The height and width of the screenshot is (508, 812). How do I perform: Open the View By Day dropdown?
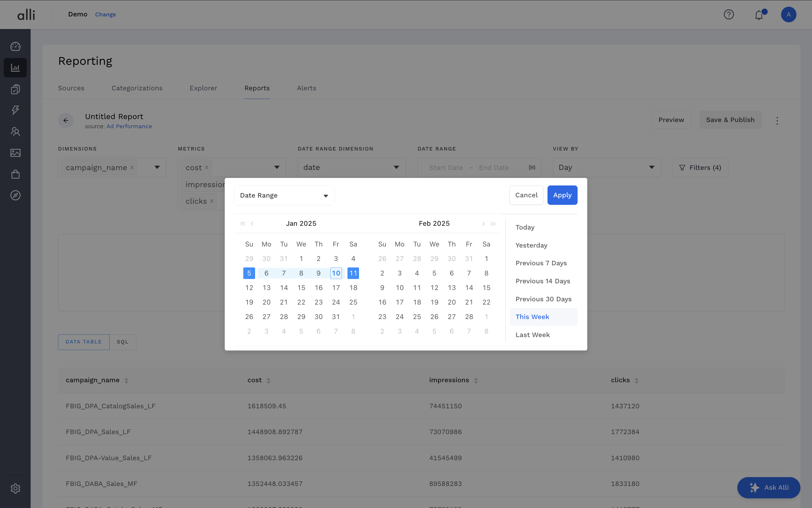click(607, 167)
